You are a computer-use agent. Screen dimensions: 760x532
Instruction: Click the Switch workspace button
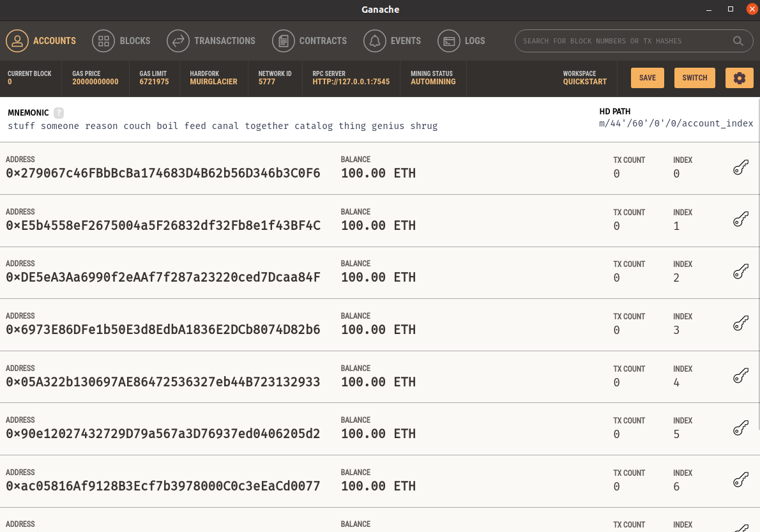695,77
